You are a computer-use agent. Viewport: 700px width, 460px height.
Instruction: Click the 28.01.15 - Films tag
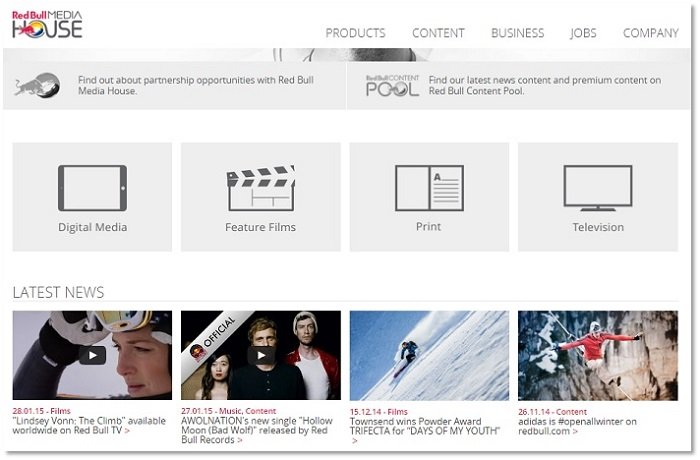42,411
